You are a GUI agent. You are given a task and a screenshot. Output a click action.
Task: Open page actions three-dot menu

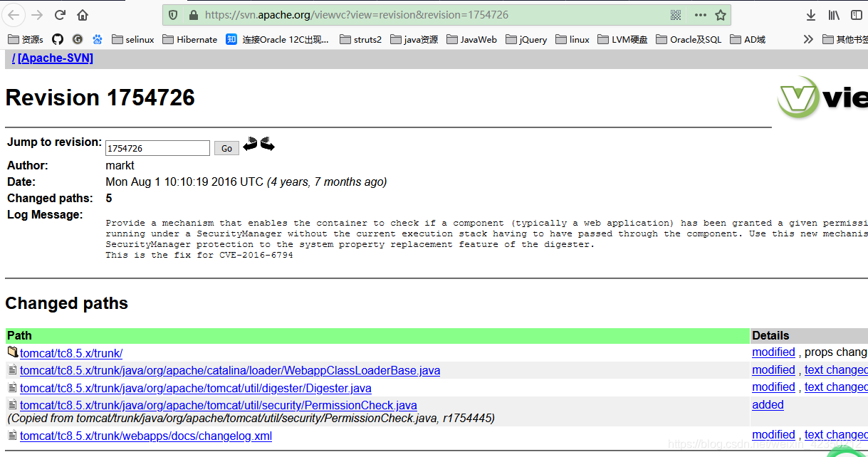[701, 15]
